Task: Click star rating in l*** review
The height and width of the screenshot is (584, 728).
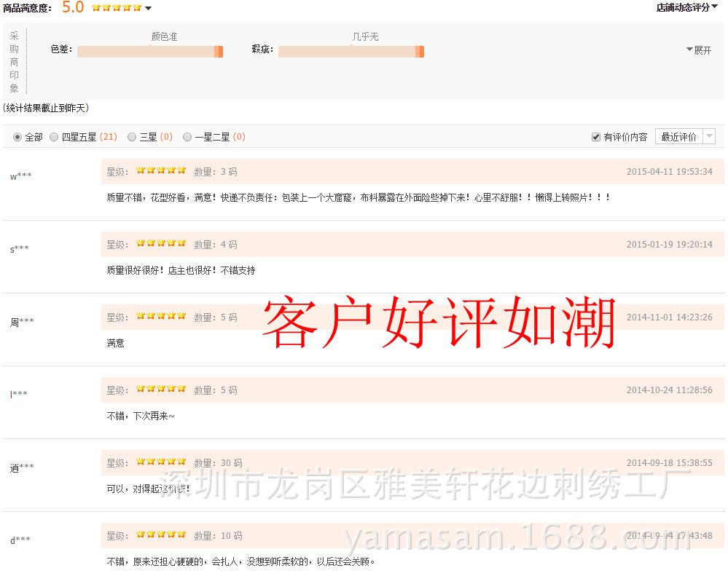Action: tap(161, 390)
